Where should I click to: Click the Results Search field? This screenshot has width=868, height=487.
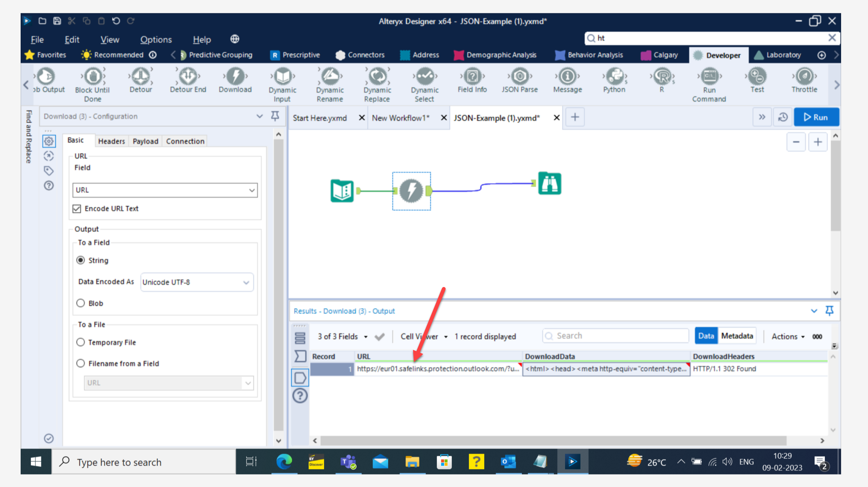(616, 336)
